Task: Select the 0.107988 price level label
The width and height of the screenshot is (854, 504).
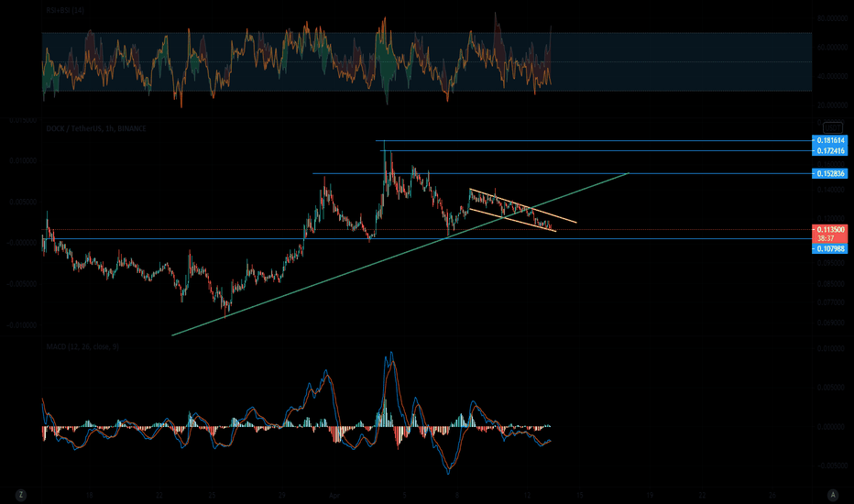Action: pyautogui.click(x=830, y=249)
